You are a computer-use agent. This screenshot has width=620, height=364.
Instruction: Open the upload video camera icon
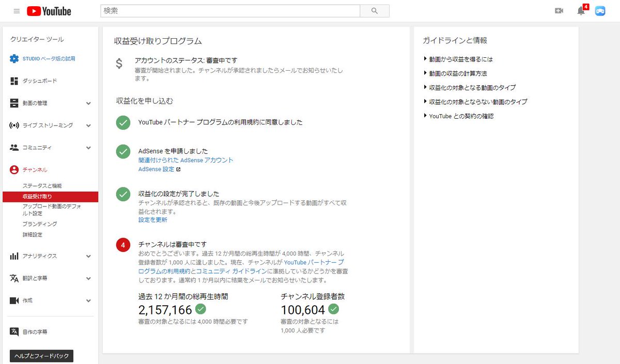click(x=559, y=11)
